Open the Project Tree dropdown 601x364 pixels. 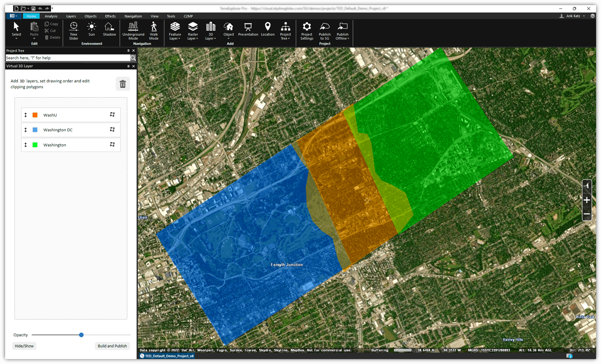(x=285, y=31)
